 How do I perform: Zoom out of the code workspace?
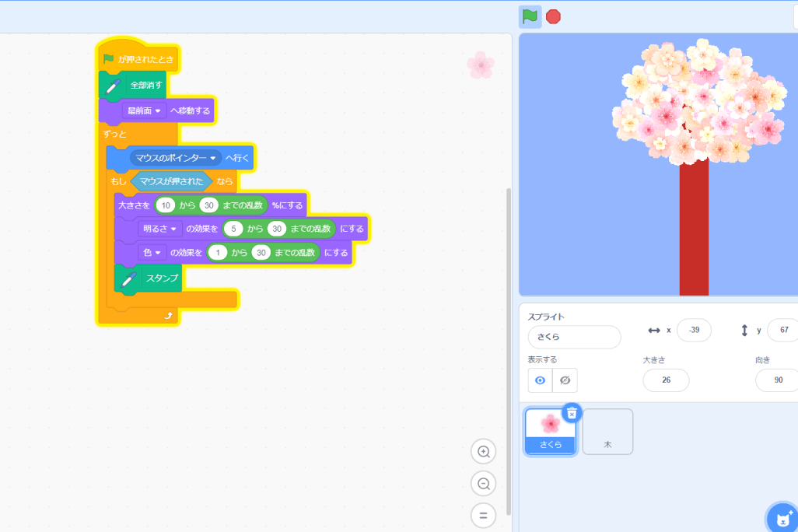click(483, 484)
